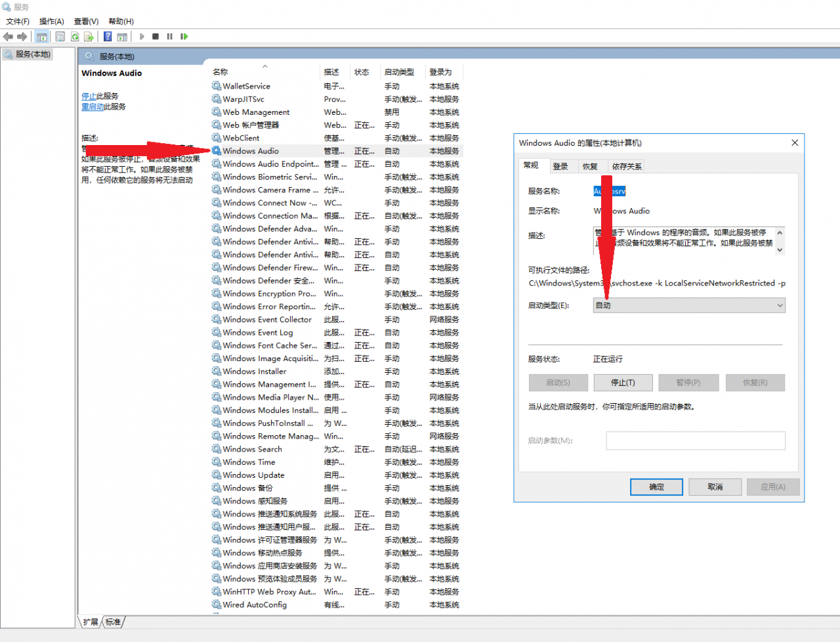Click the 启动(S) button in the dialog
The width and height of the screenshot is (840, 642).
click(558, 383)
